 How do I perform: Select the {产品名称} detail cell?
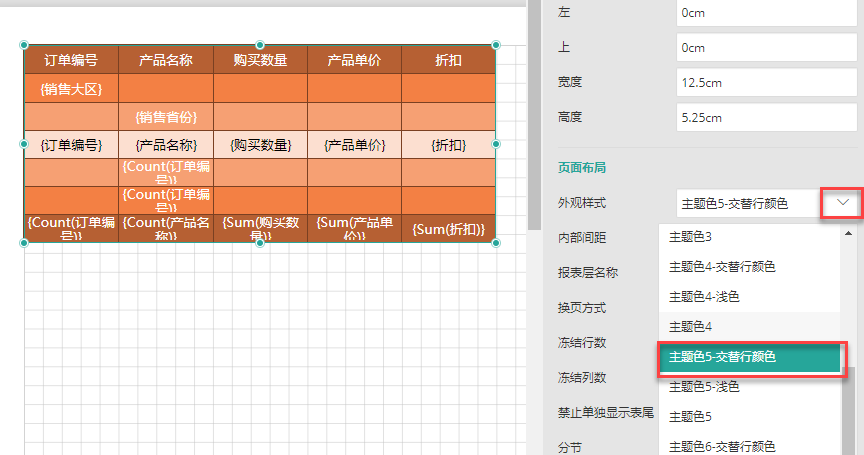[166, 145]
